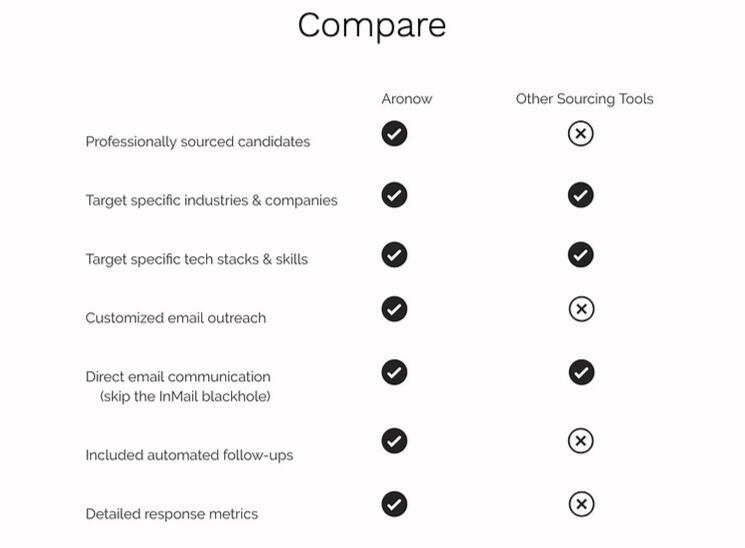Click the Detailed response metrics label
Viewport: 745px width, 548px height.
172,514
